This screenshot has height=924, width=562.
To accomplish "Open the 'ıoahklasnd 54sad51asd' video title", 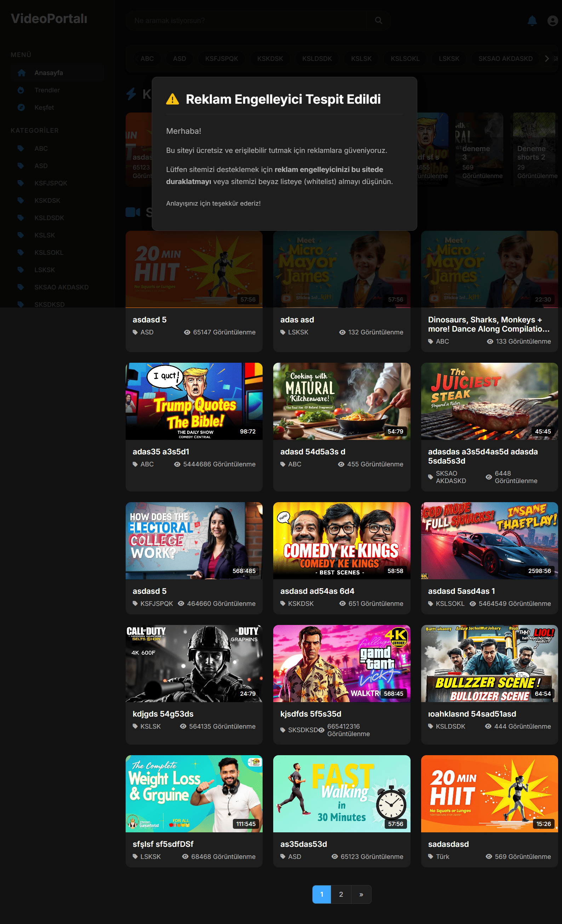I will click(x=472, y=714).
